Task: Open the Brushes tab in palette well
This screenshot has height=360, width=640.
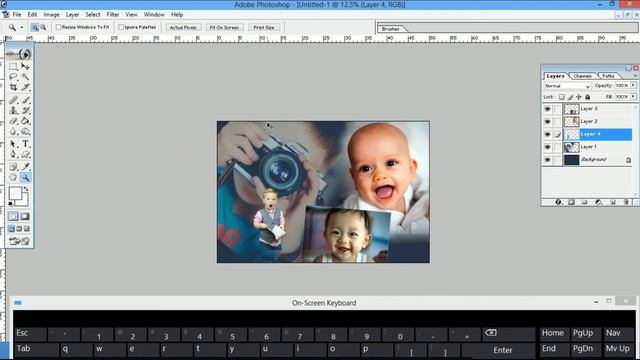Action: [x=391, y=29]
